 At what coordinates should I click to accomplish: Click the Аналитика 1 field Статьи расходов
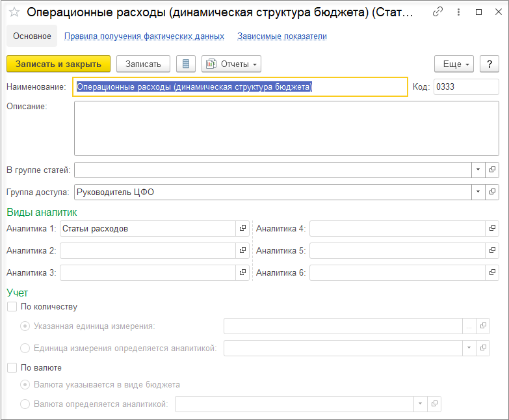148,228
